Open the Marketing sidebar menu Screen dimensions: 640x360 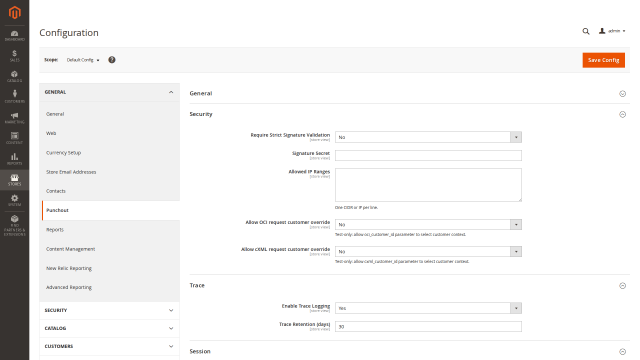(14, 118)
